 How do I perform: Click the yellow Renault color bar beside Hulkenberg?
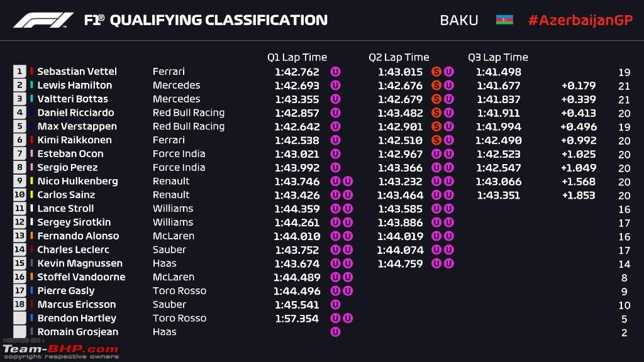[31, 181]
